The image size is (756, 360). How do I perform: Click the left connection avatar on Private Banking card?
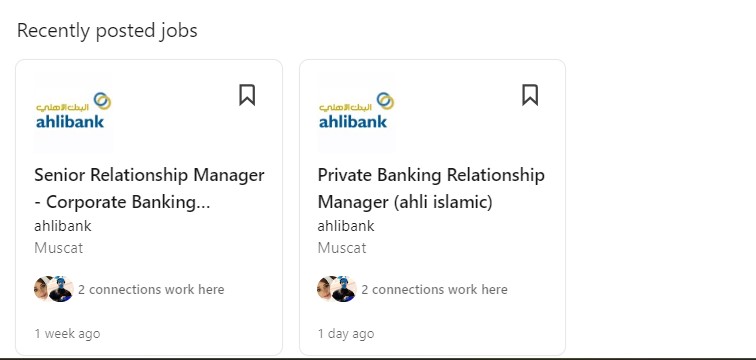tap(324, 289)
